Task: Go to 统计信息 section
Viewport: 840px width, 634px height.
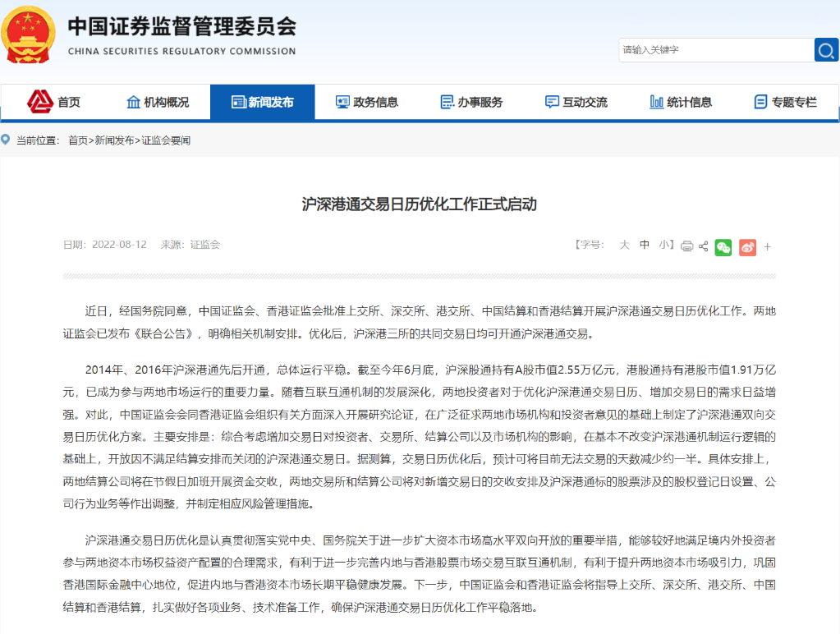Action: coord(681,103)
